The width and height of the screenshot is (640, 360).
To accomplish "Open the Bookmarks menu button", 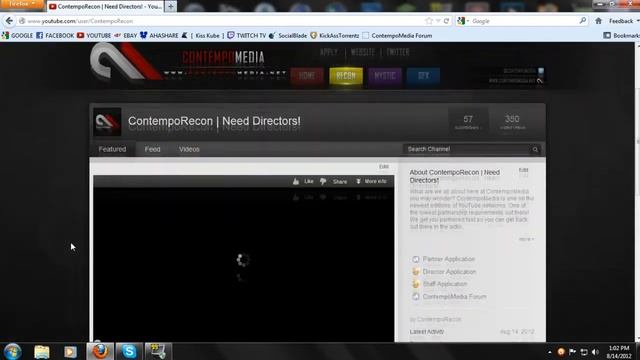I will click(622, 36).
